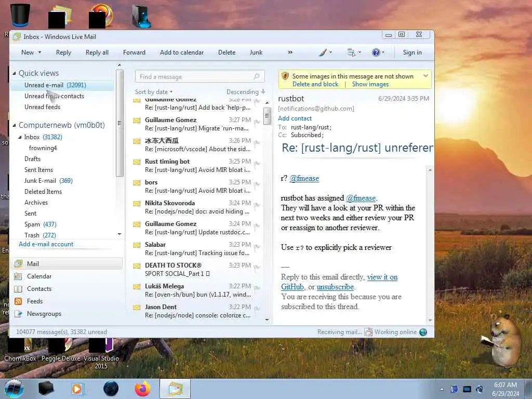Click the folder pane scrollbar thumb

[x=119, y=123]
